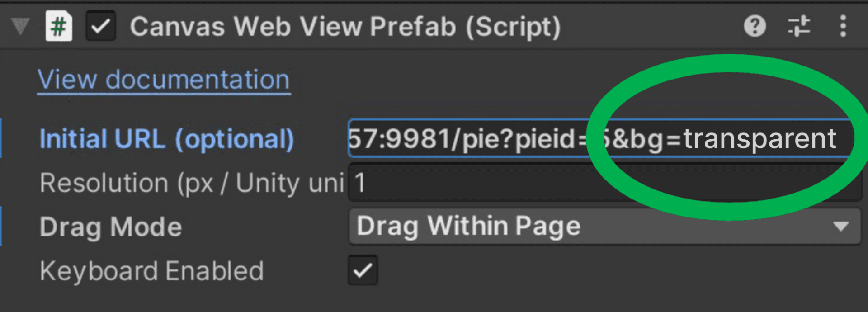The width and height of the screenshot is (868, 312).
Task: Click the Initial URL field label
Action: [166, 139]
